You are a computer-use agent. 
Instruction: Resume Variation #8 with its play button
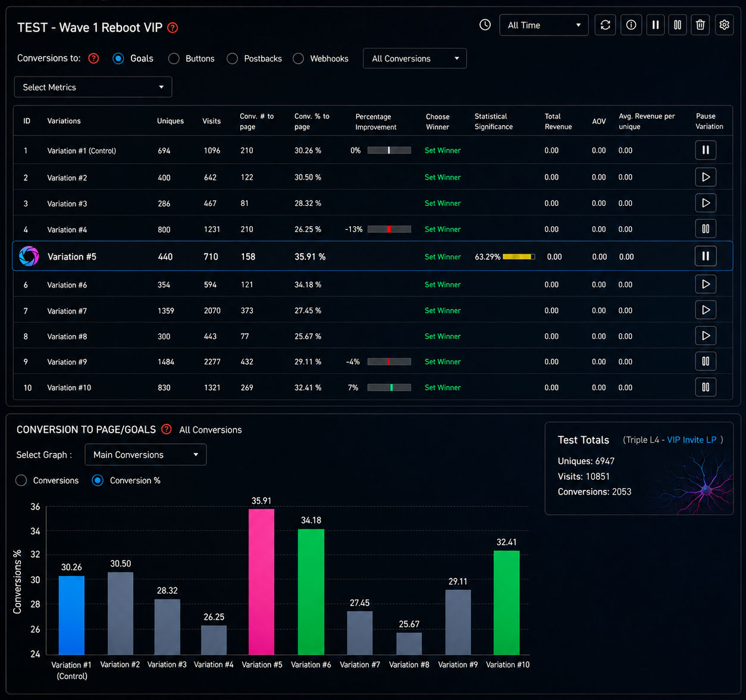[706, 336]
